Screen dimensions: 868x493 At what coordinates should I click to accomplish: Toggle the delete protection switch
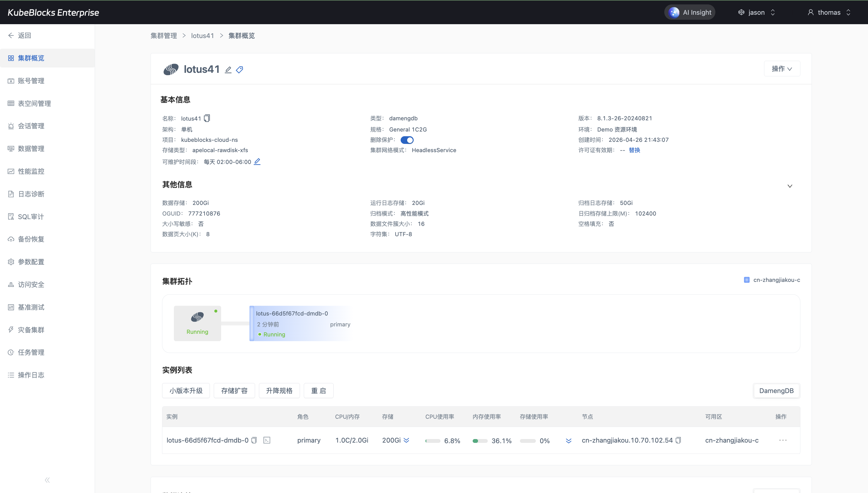(407, 140)
